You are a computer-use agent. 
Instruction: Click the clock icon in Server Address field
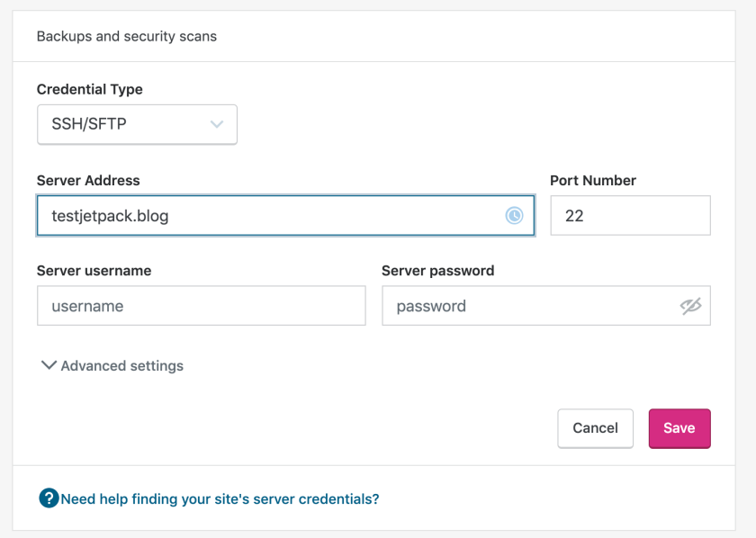513,215
